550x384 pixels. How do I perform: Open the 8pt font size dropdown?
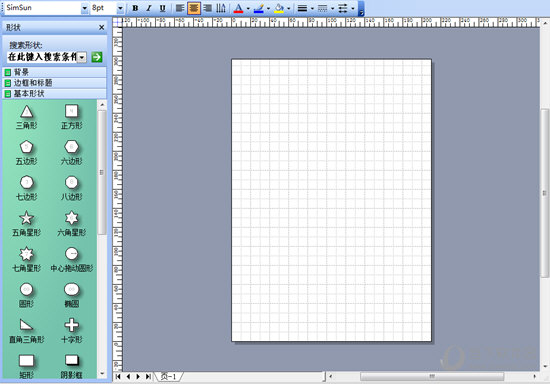120,8
